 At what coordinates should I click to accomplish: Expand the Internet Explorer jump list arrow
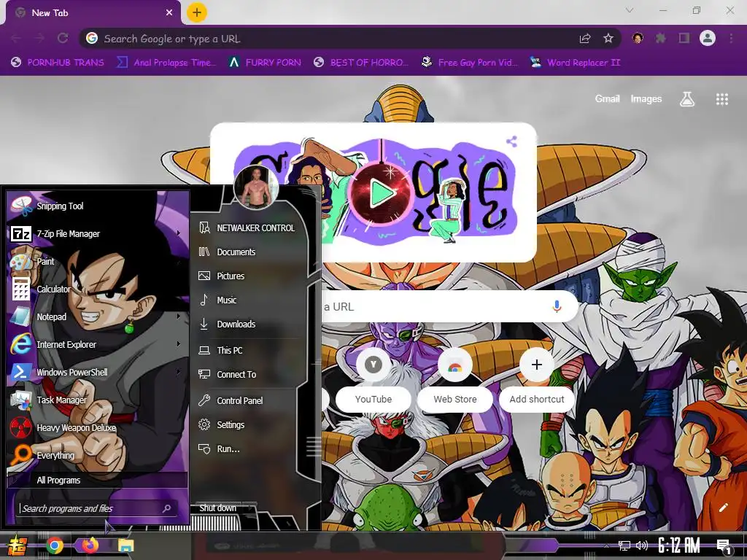pyautogui.click(x=179, y=343)
